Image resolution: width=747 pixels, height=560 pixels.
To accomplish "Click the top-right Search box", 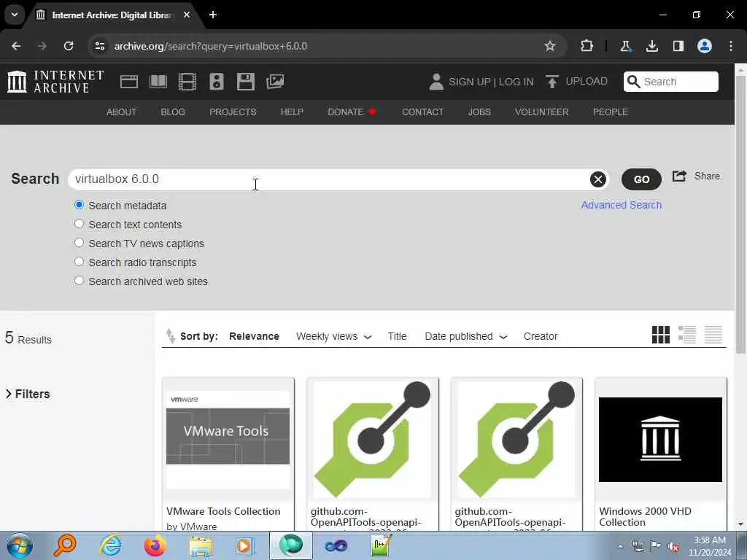I will click(671, 82).
